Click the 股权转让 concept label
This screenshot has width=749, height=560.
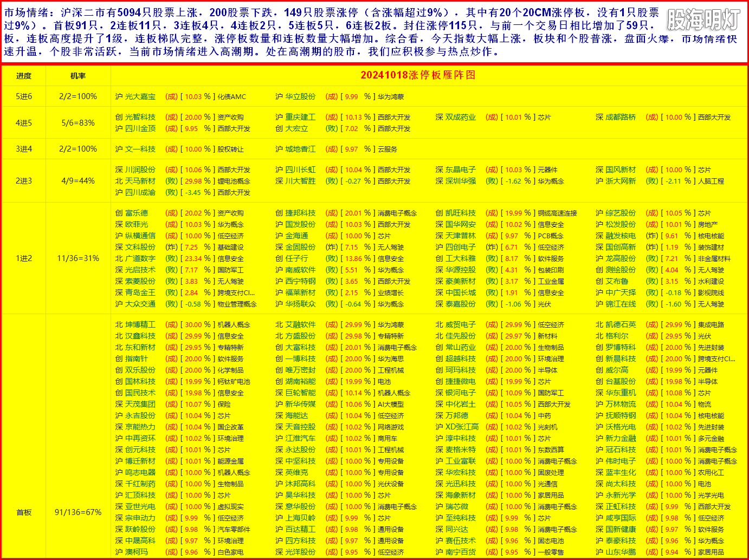click(x=230, y=149)
